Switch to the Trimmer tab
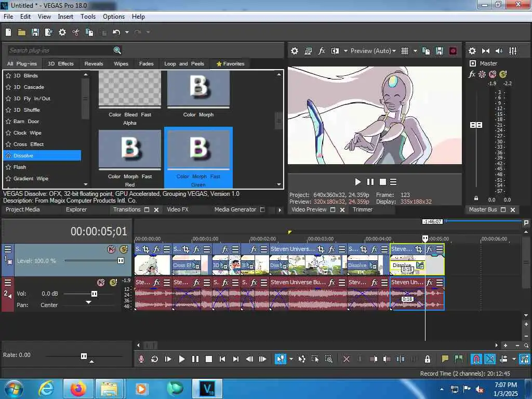This screenshot has width=532, height=399. [362, 210]
